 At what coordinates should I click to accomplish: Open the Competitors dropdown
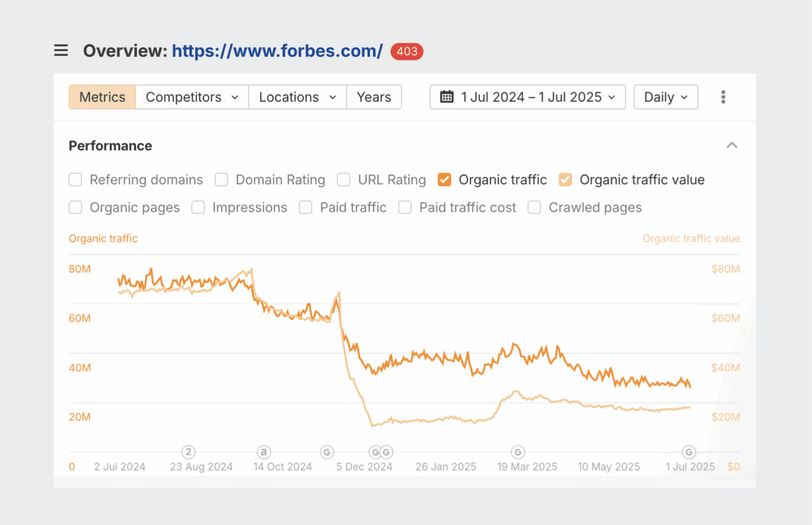[192, 97]
